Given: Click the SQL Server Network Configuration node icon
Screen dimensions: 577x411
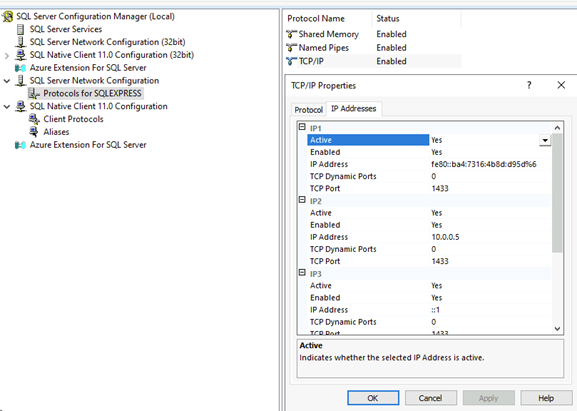Looking at the screenshot, I should [x=21, y=81].
